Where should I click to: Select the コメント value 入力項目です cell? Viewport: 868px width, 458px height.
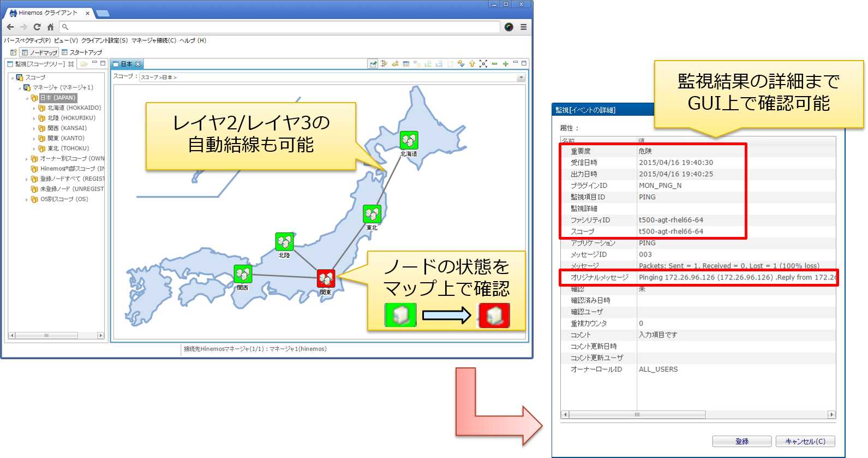[658, 335]
